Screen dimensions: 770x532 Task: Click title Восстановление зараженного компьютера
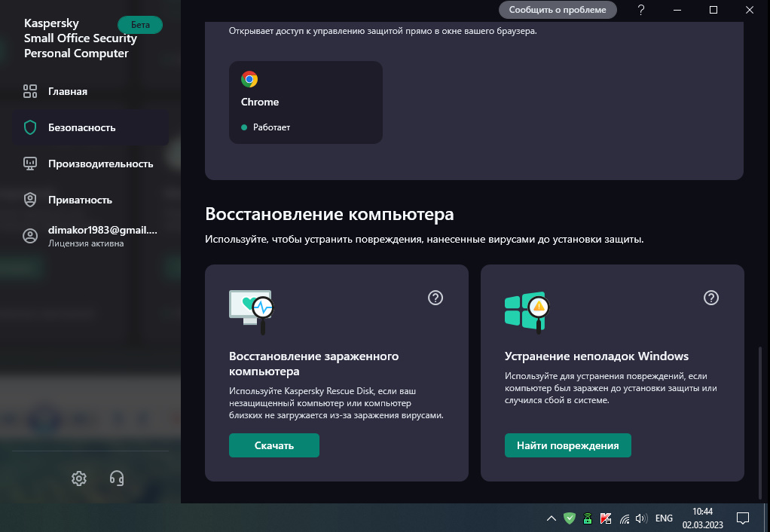point(313,363)
